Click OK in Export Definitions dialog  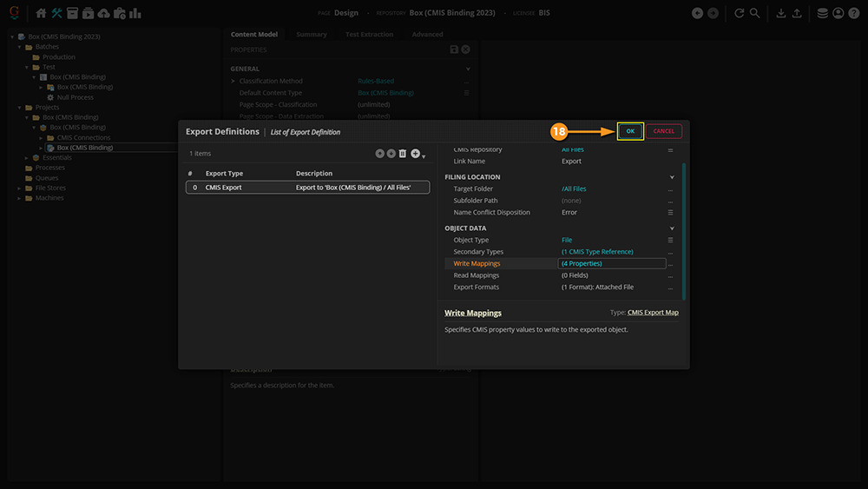click(x=630, y=131)
